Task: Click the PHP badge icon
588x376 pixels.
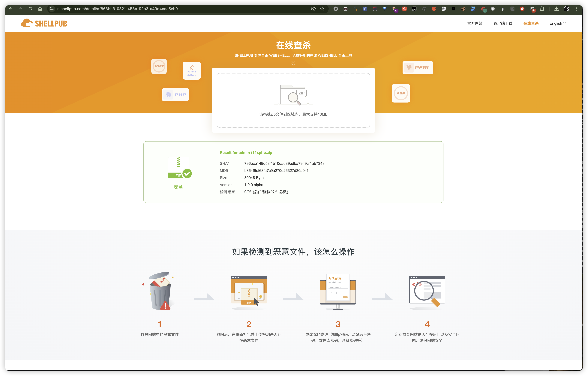Action: point(175,94)
